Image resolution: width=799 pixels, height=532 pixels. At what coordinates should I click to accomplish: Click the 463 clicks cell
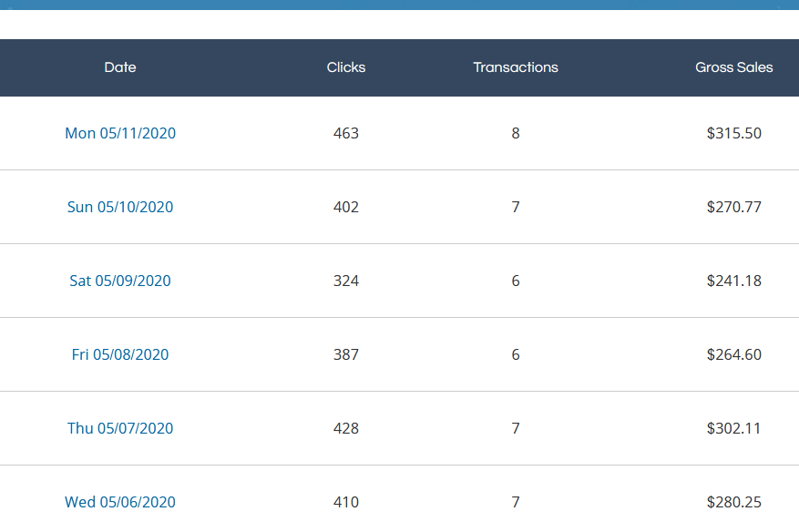click(346, 133)
